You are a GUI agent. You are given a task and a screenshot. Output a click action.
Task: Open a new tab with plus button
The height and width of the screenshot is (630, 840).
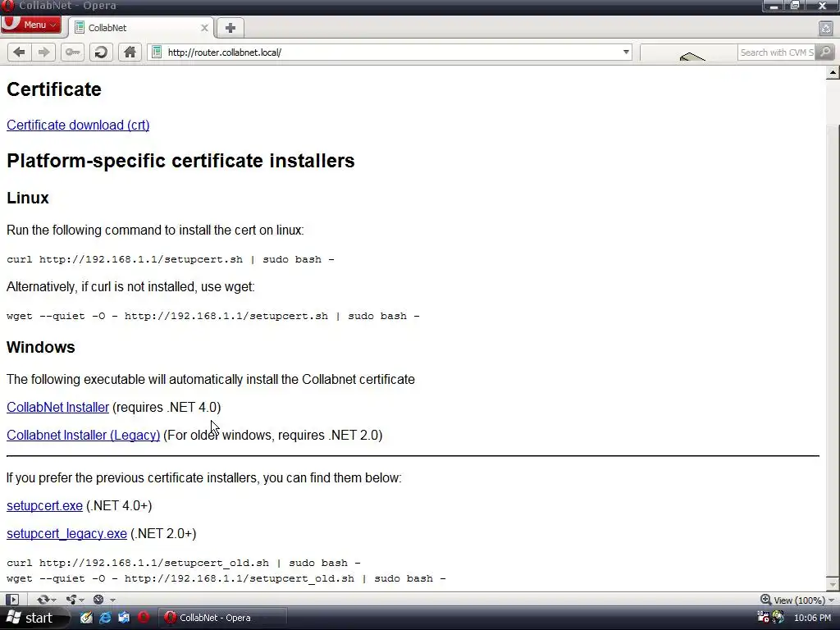click(x=231, y=28)
